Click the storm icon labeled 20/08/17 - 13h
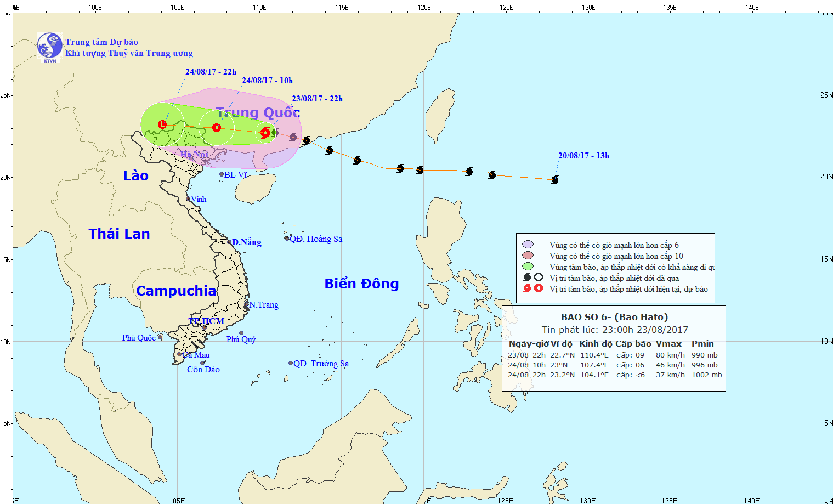The height and width of the screenshot is (504, 833). tap(554, 180)
